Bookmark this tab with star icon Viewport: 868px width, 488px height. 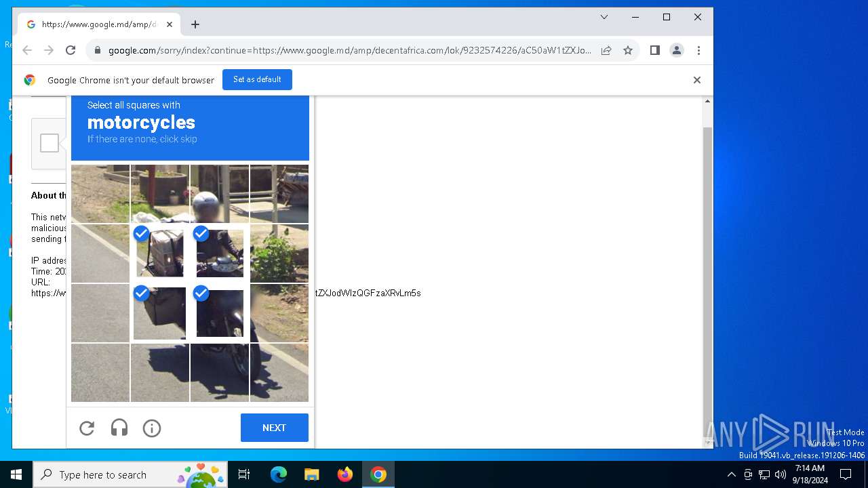tap(628, 50)
